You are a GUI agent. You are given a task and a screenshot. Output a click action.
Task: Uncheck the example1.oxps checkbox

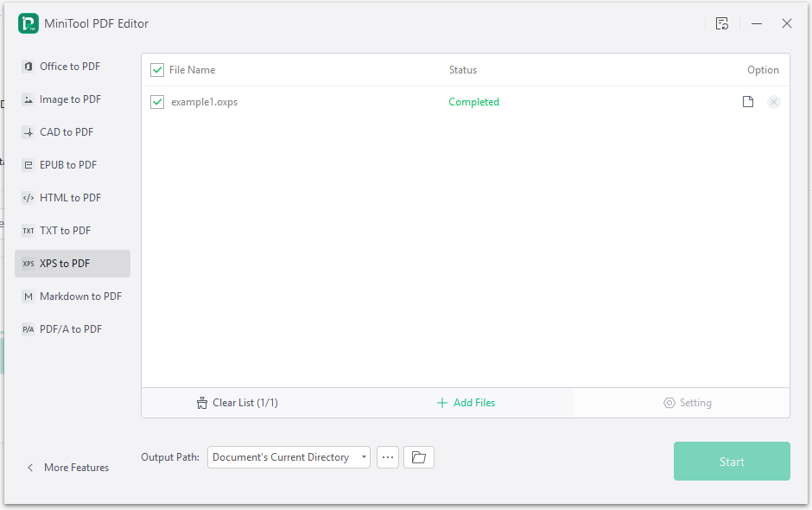pos(157,102)
